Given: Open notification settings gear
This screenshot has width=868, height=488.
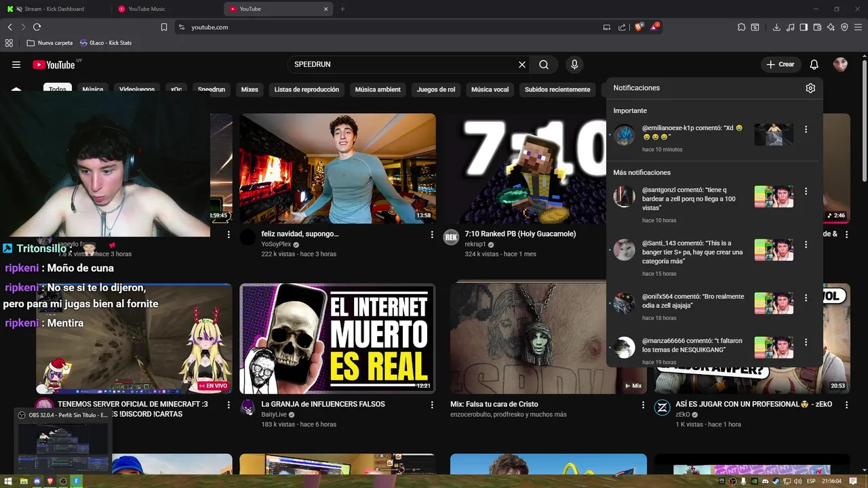Looking at the screenshot, I should point(810,88).
